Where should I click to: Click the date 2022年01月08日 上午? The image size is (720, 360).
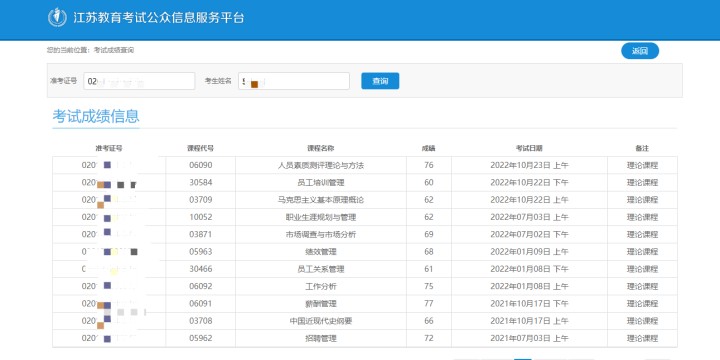(x=529, y=286)
